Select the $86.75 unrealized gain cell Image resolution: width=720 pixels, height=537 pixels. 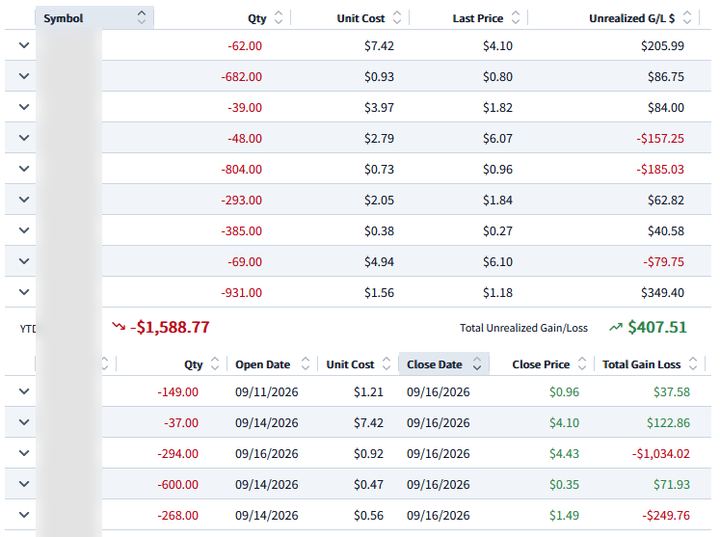pyautogui.click(x=666, y=76)
